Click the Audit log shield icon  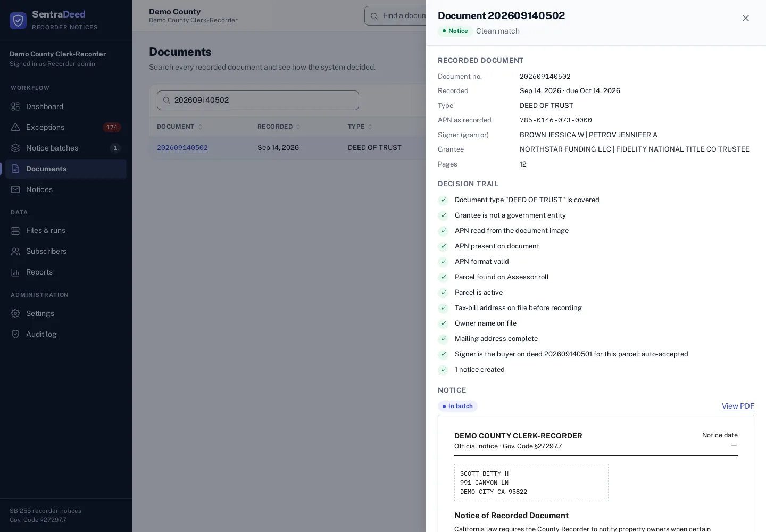pyautogui.click(x=15, y=334)
